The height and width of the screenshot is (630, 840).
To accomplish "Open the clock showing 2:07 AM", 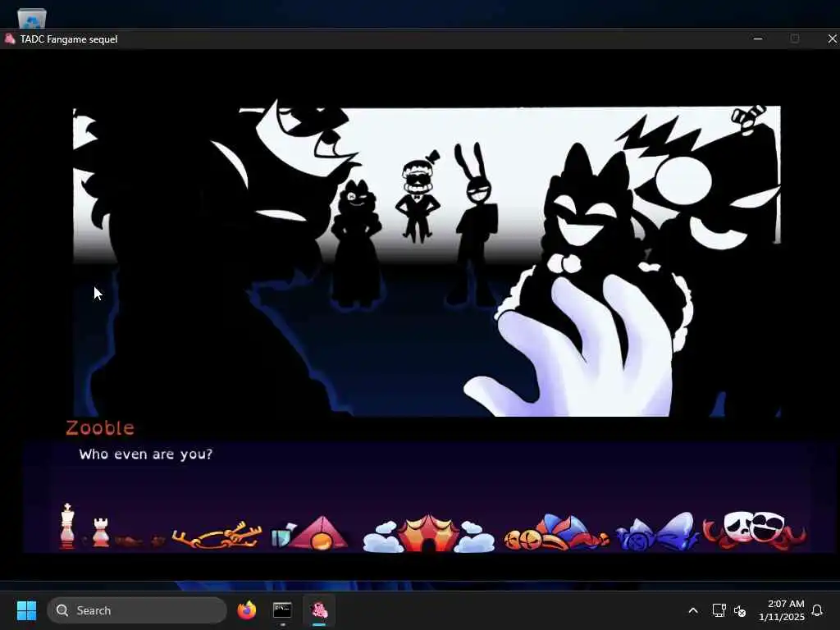I will coord(782,610).
